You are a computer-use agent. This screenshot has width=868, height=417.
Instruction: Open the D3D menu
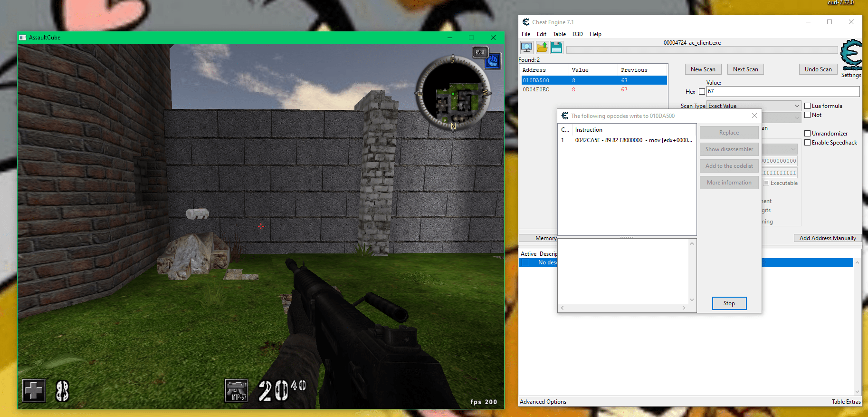pyautogui.click(x=577, y=34)
